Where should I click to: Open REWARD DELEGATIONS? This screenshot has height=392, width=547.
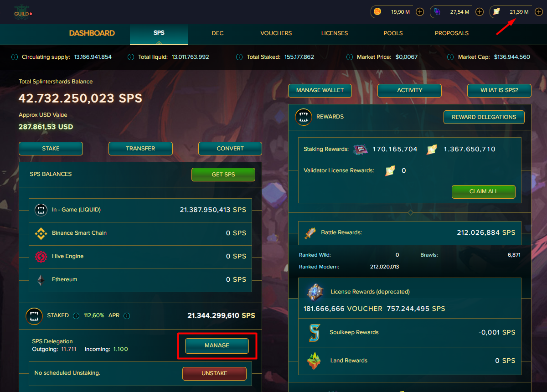click(484, 117)
